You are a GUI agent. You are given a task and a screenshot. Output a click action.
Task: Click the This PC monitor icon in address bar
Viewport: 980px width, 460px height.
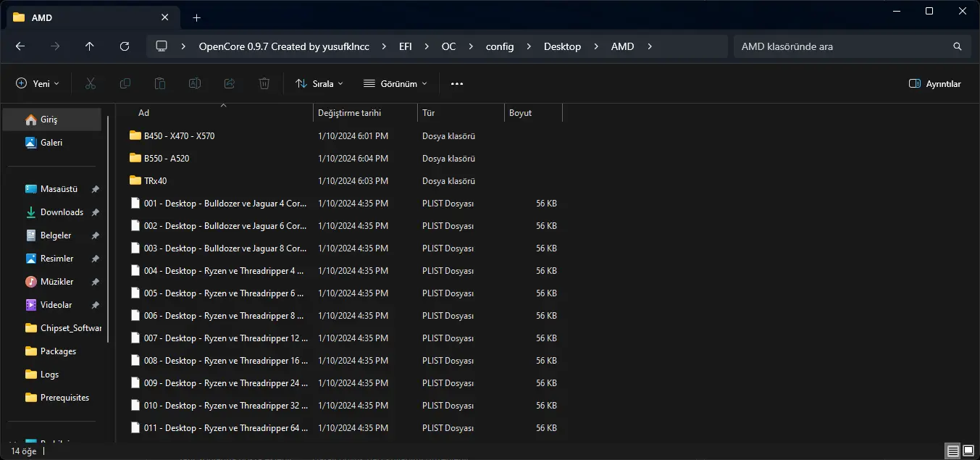tap(162, 46)
